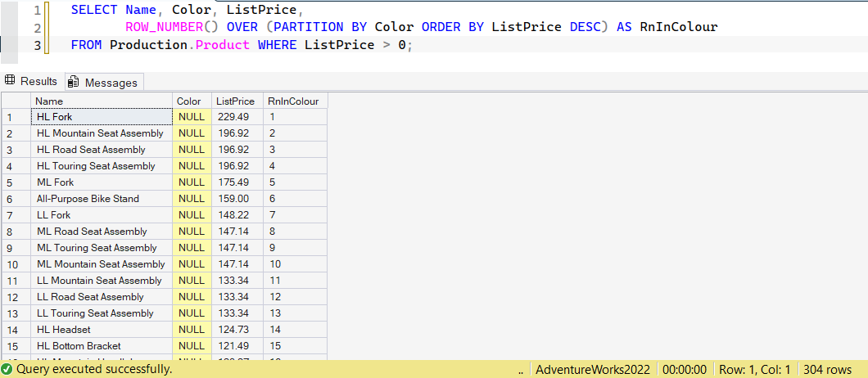Click RnInColour value 10 cell
The image size is (868, 378).
(x=296, y=264)
